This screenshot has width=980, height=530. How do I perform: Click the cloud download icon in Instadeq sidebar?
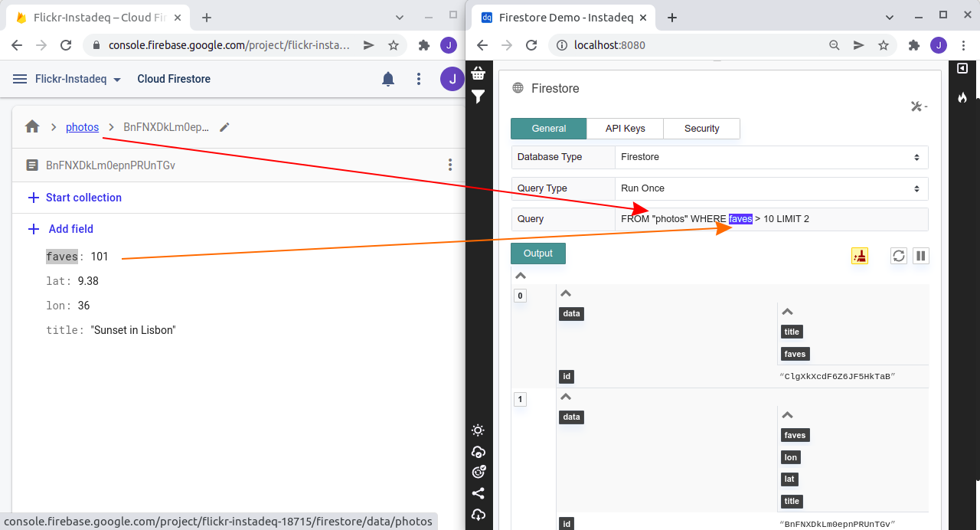(479, 514)
